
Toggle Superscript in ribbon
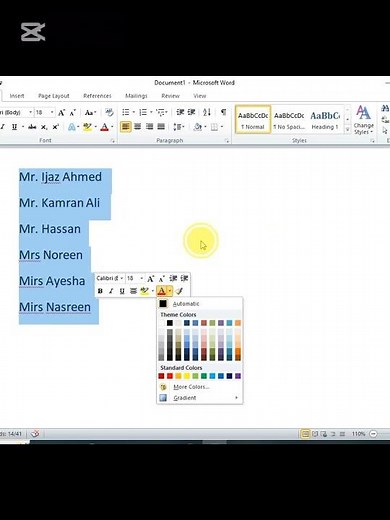point(55,127)
